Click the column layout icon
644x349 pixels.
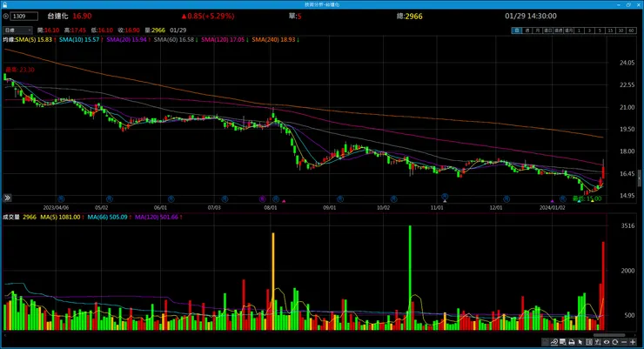click(589, 342)
